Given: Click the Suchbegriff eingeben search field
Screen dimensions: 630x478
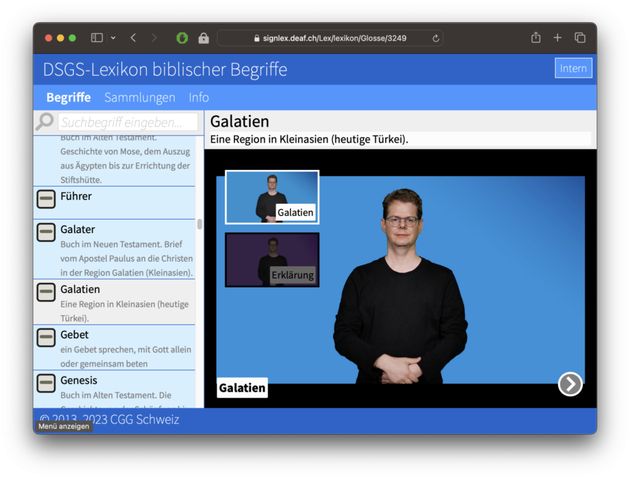Looking at the screenshot, I should tap(126, 122).
